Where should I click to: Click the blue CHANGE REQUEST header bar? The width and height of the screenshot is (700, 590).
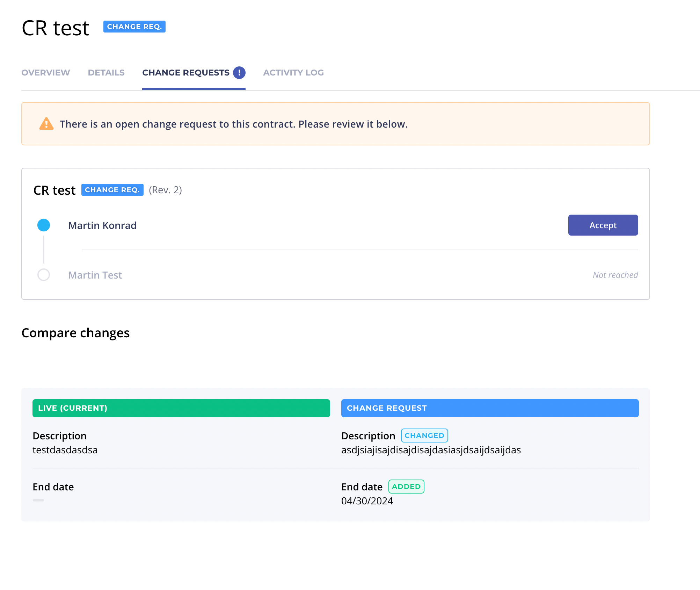pos(490,408)
